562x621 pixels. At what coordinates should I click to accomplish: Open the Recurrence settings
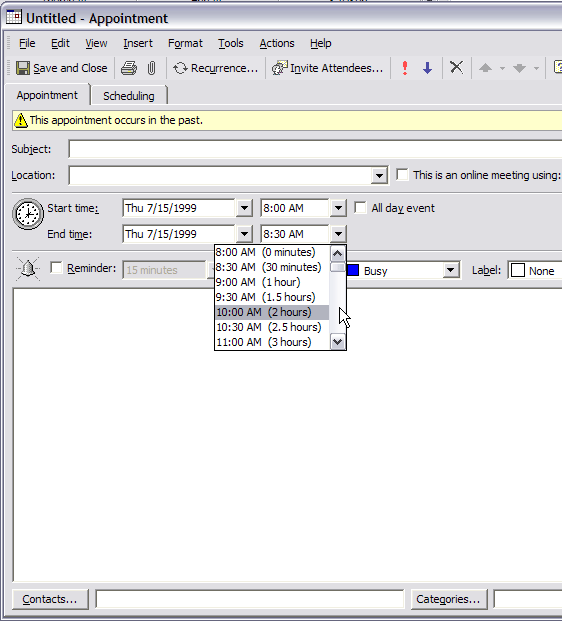pos(215,68)
